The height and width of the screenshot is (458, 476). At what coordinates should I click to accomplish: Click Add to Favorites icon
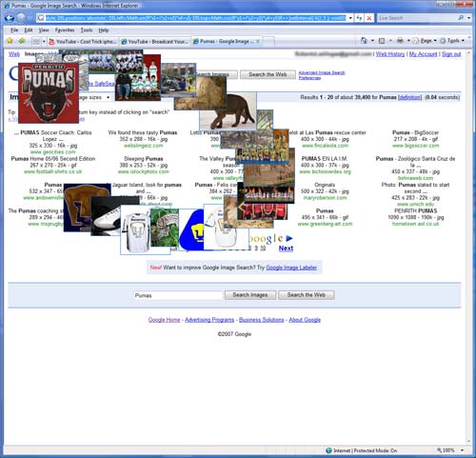coord(22,41)
